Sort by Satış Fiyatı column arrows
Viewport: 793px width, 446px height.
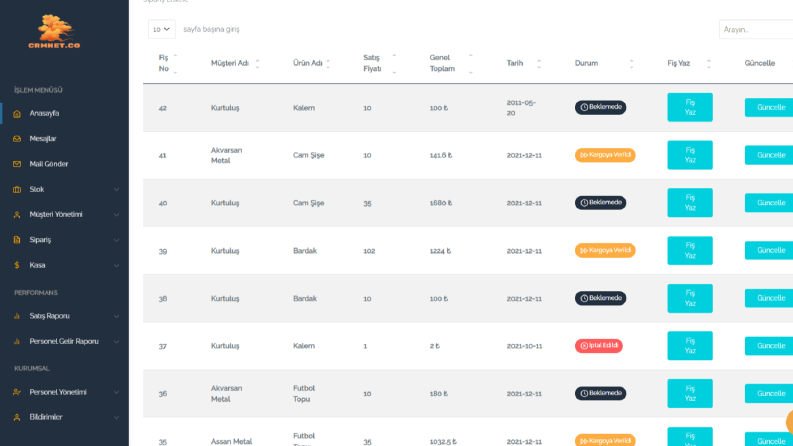[x=394, y=64]
